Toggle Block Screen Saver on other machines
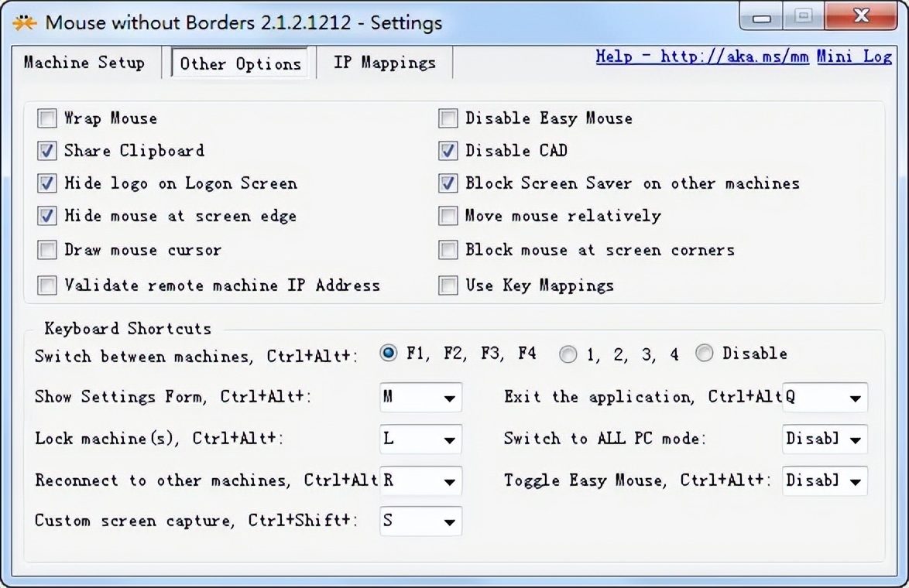 point(448,183)
